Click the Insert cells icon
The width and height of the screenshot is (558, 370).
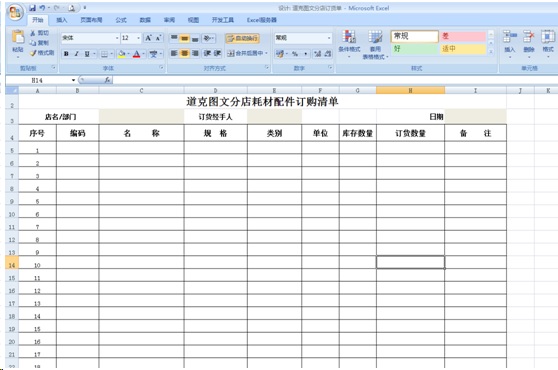pyautogui.click(x=510, y=37)
